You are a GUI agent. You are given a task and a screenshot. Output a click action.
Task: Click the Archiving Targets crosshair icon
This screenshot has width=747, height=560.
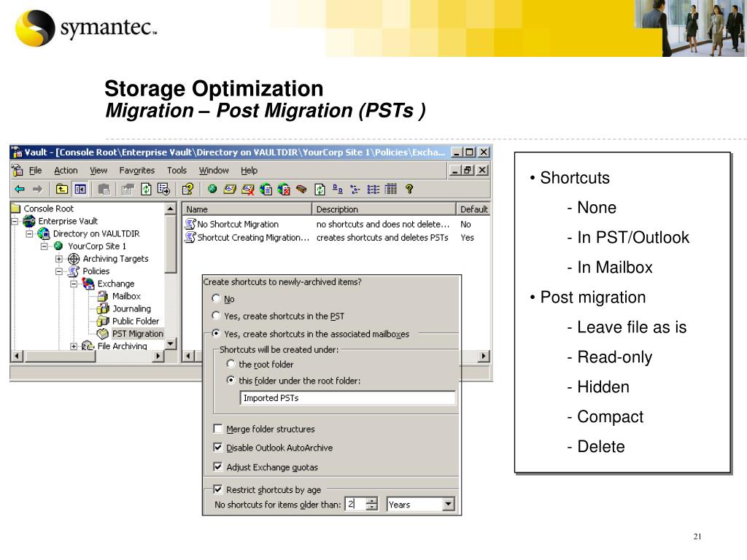tap(74, 259)
